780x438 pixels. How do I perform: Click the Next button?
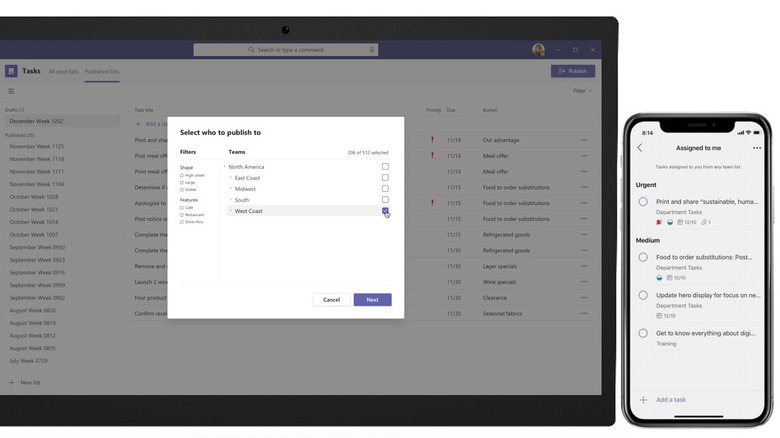point(372,300)
